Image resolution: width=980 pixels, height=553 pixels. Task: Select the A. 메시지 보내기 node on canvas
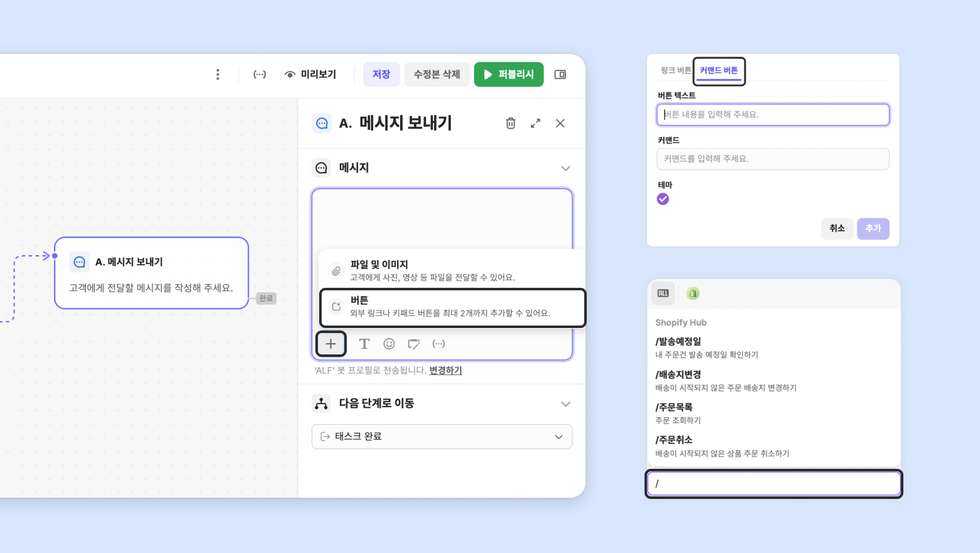(x=151, y=273)
